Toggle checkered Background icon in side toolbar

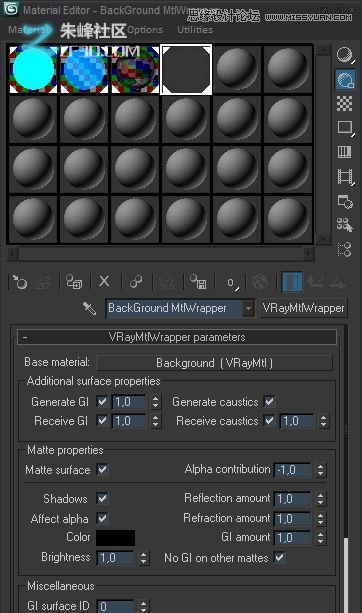(x=345, y=104)
